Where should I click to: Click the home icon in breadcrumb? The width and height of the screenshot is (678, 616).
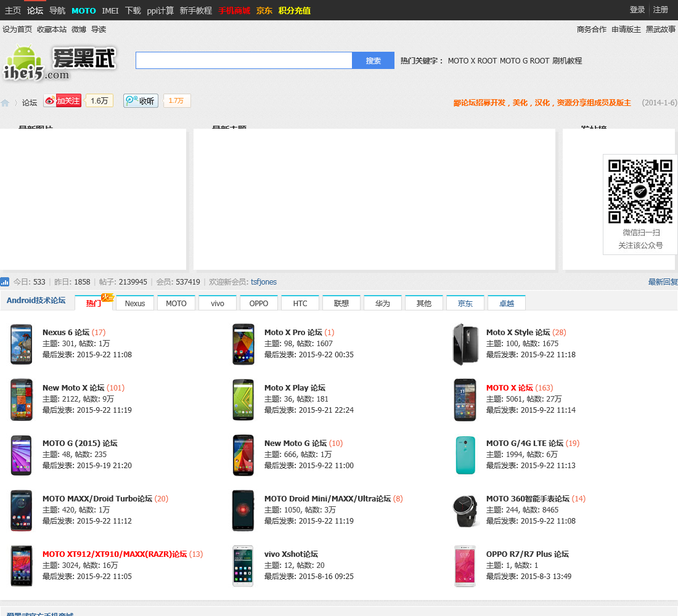[5, 103]
